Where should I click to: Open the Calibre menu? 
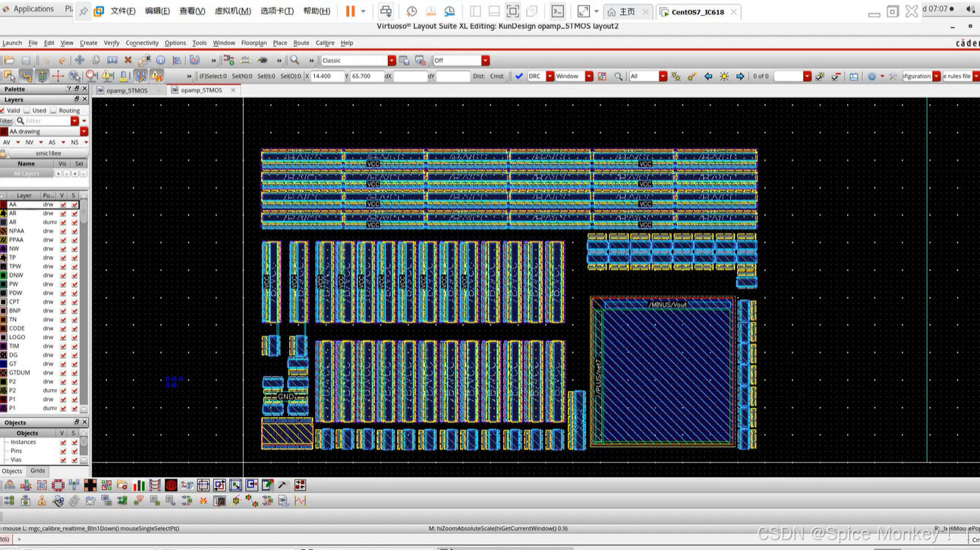325,43
